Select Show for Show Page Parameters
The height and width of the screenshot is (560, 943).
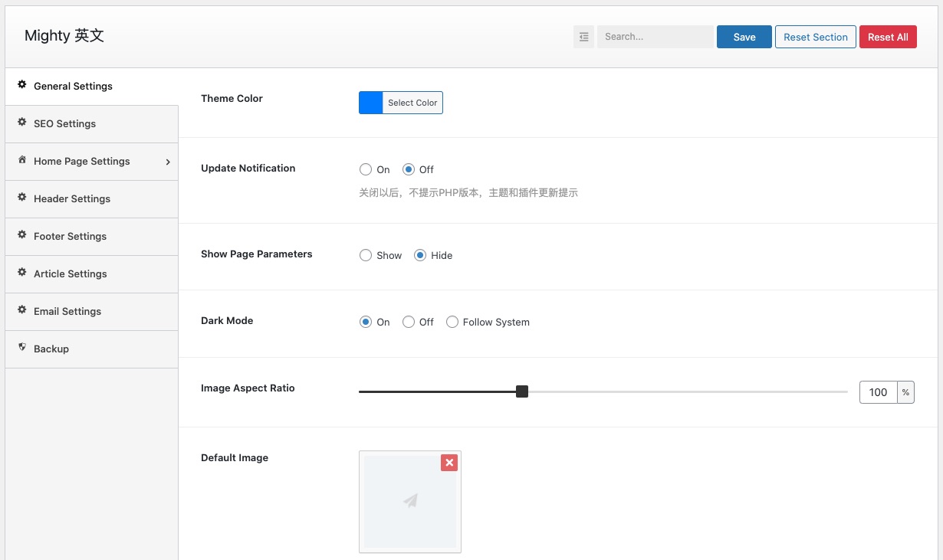(x=366, y=256)
